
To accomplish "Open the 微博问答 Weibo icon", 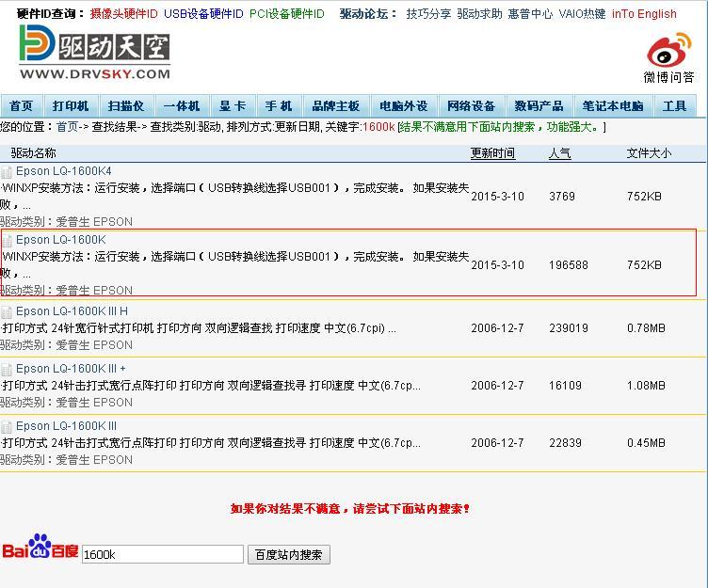I will pos(668,57).
